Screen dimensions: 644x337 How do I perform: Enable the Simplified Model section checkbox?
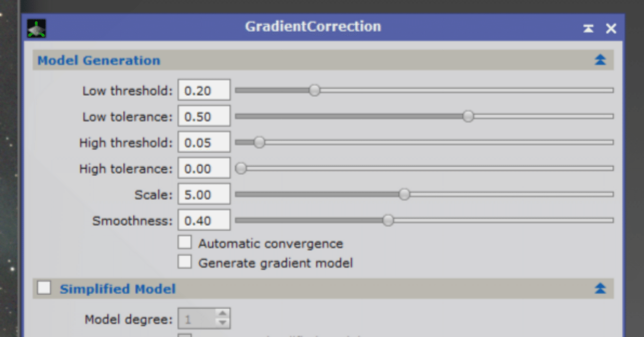click(x=44, y=288)
